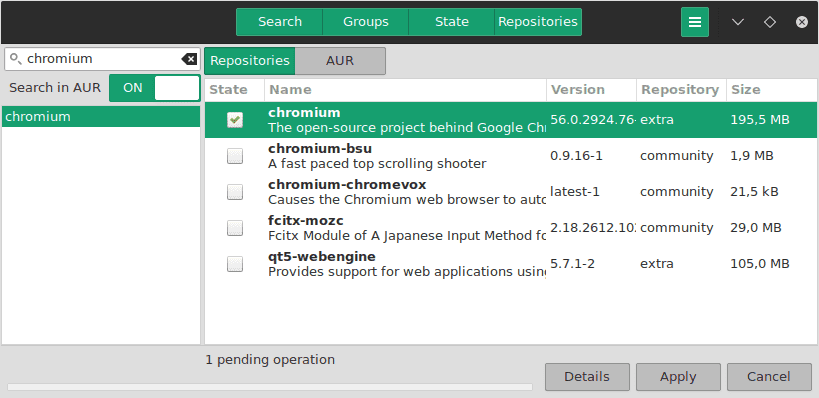Close the package manager window

pyautogui.click(x=802, y=22)
